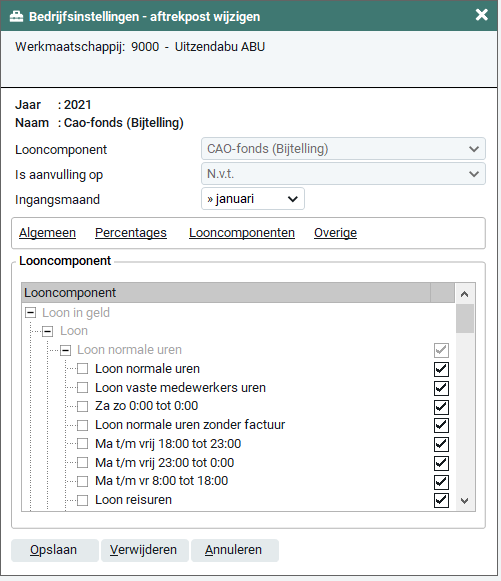Viewport: 501px width, 581px height.
Task: Click the Opslaan button
Action: 55,550
